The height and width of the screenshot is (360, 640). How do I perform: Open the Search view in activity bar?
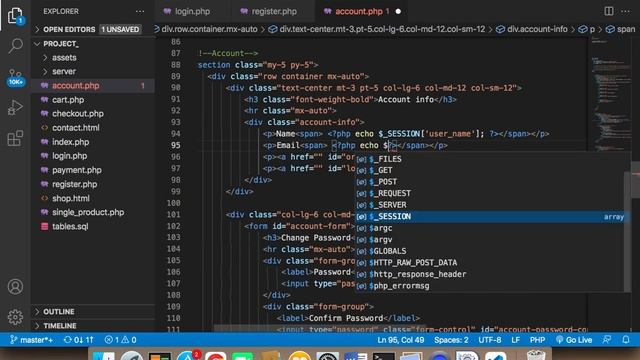(15, 45)
